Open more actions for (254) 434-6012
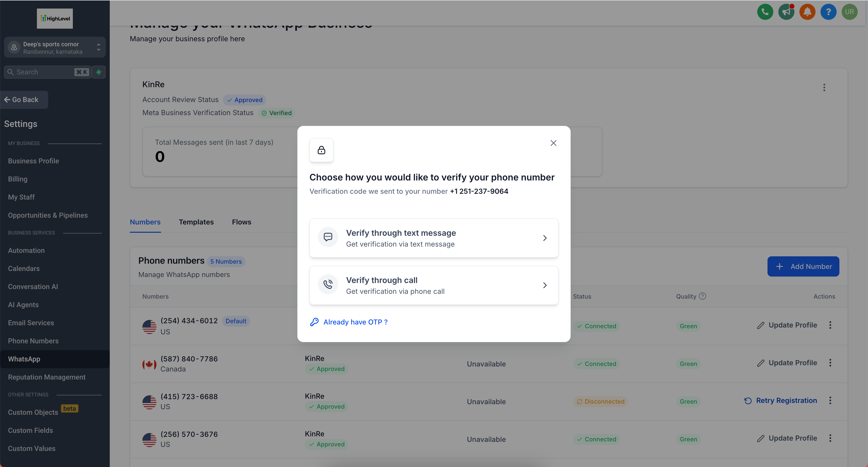This screenshot has width=868, height=467. coord(830,325)
